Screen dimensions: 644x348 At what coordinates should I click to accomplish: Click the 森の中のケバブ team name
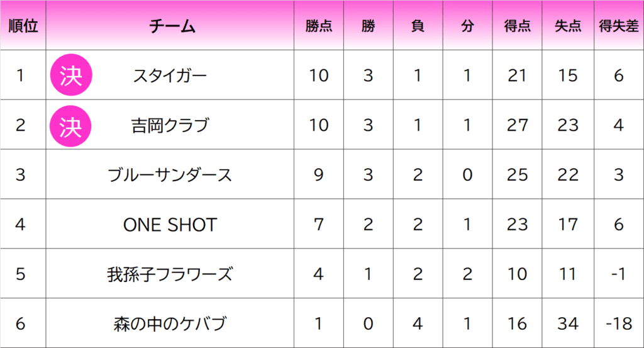click(170, 323)
